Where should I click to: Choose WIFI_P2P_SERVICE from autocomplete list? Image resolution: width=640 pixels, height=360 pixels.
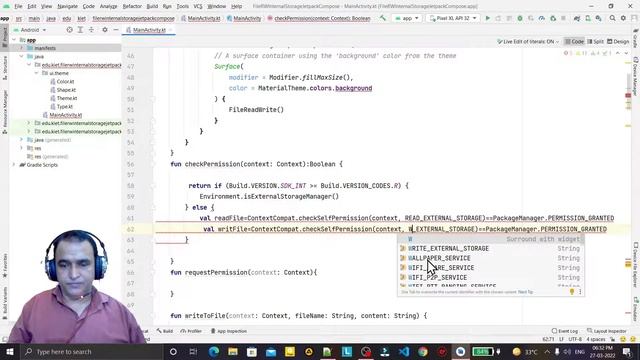[491, 277]
